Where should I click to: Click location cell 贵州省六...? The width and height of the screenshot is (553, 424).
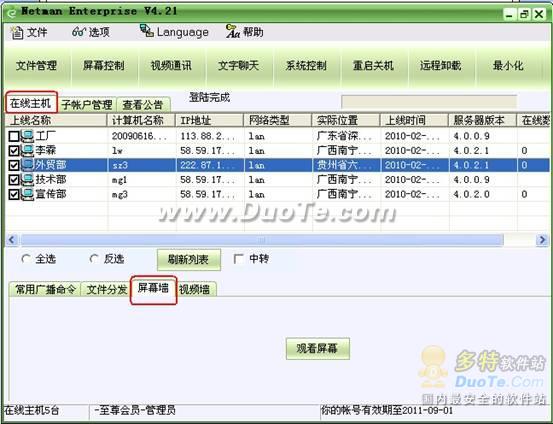pos(344,165)
